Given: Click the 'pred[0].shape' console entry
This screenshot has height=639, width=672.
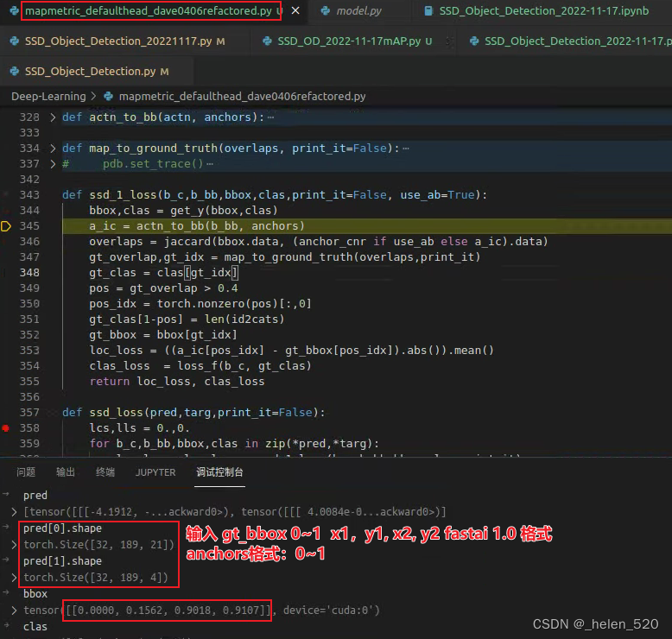Looking at the screenshot, I should (62, 528).
